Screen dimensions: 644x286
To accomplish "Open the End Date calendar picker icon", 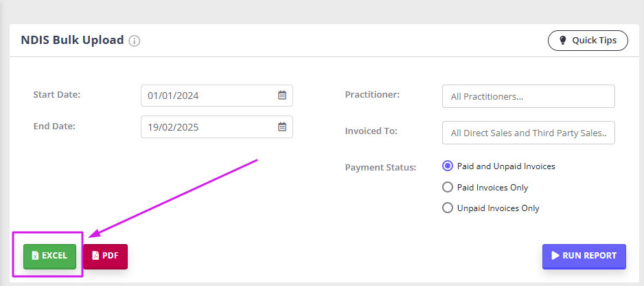I will pos(282,126).
